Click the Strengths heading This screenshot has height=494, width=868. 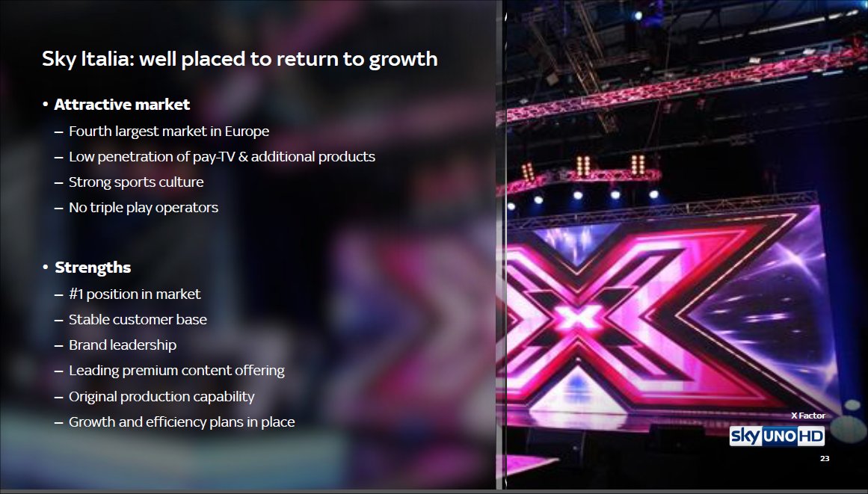click(93, 268)
